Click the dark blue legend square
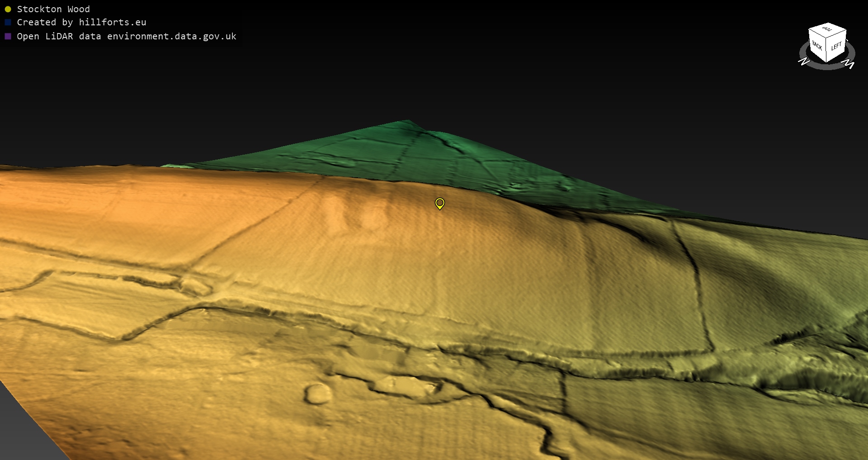The height and width of the screenshot is (460, 868). click(8, 23)
